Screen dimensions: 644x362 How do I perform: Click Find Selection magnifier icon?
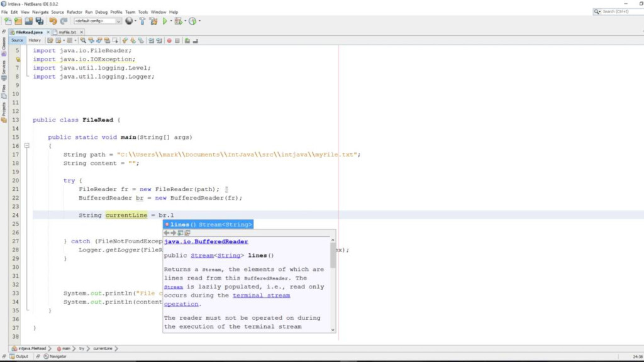click(x=83, y=41)
